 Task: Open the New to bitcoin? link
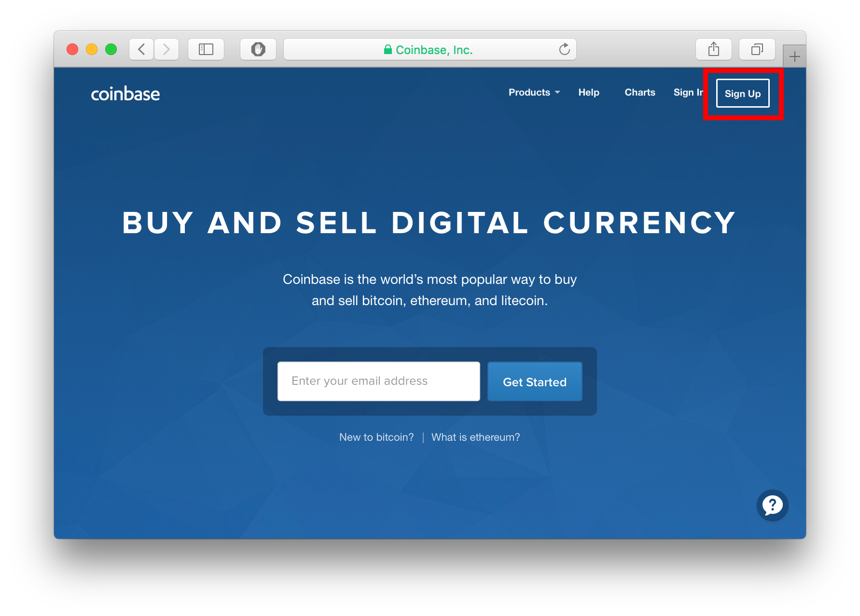point(376,437)
